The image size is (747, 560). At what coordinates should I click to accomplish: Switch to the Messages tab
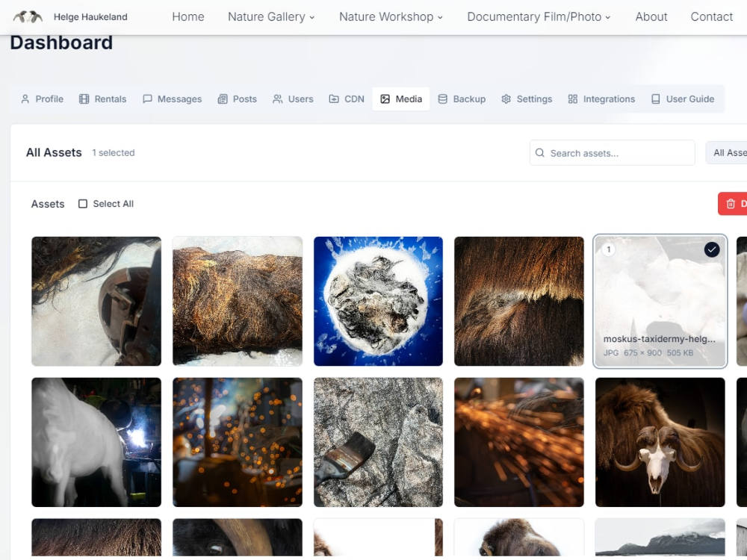click(173, 99)
